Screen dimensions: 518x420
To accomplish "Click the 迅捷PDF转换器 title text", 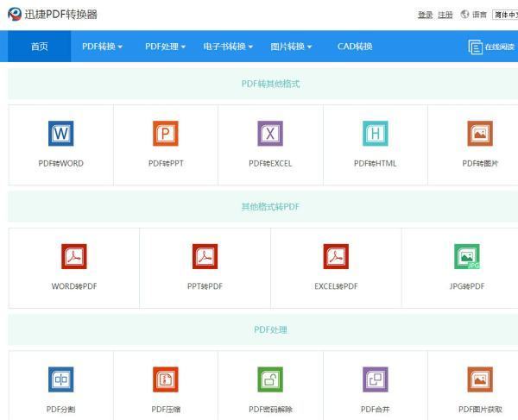I will tap(60, 14).
